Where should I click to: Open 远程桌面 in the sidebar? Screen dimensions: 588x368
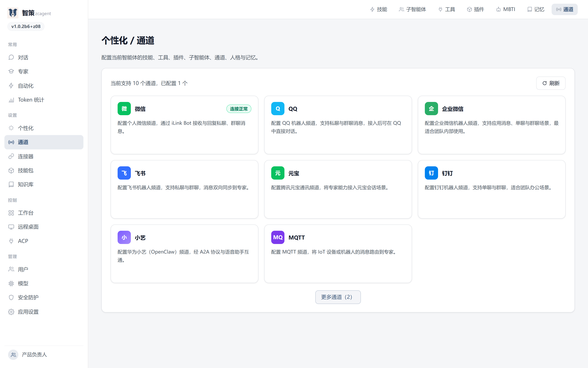[44, 227]
